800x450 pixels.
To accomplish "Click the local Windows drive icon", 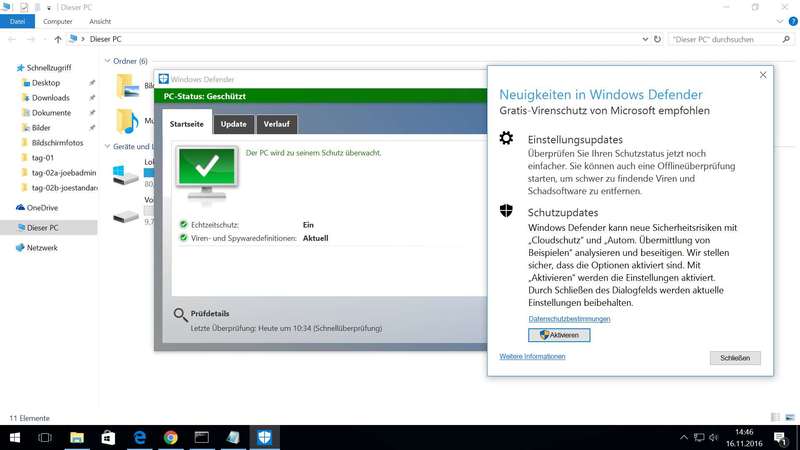I will (x=126, y=174).
